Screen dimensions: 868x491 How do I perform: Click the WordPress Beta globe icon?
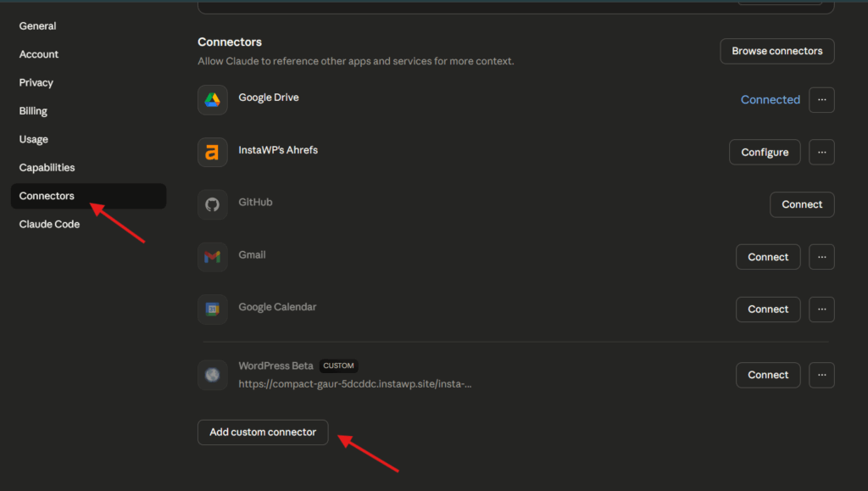tap(213, 375)
